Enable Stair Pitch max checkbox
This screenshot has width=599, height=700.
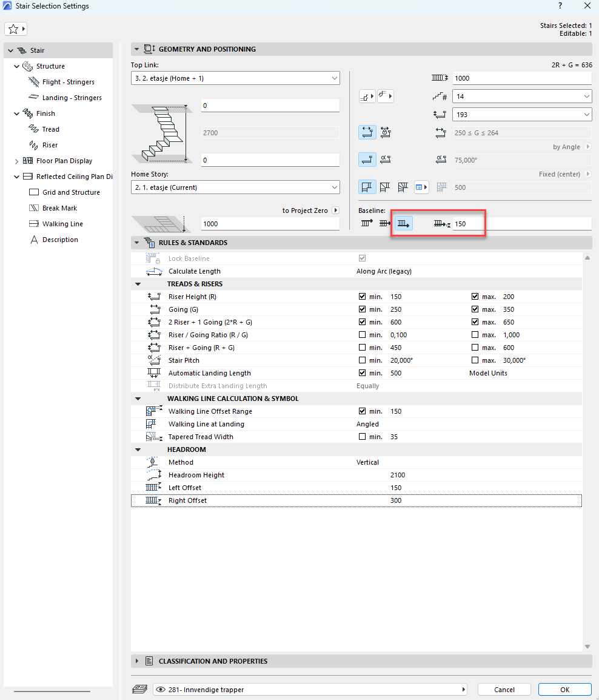pyautogui.click(x=475, y=361)
